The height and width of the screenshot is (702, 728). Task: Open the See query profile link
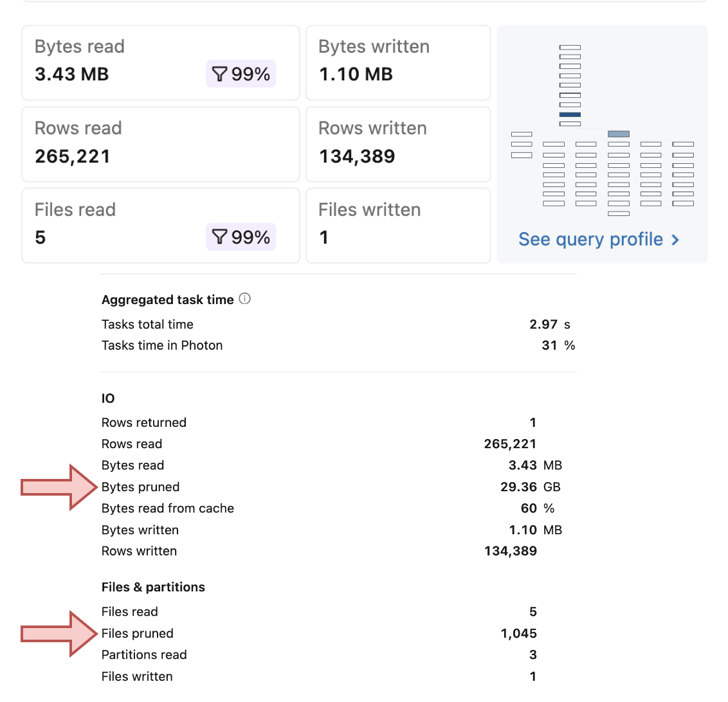tap(590, 239)
